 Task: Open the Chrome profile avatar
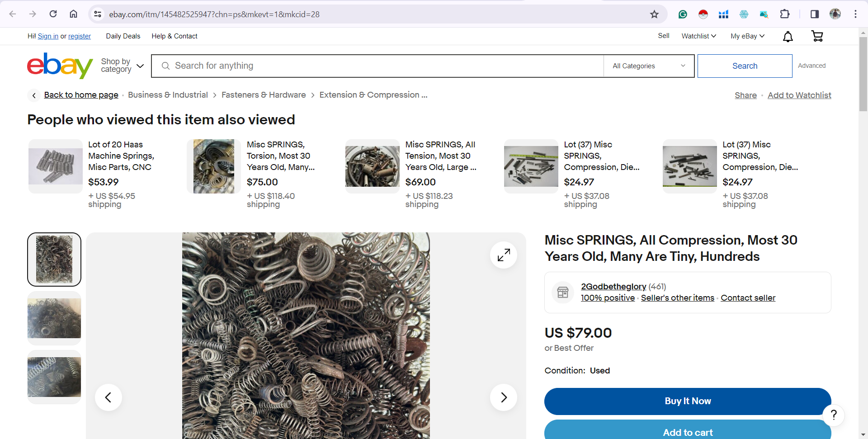(x=835, y=14)
